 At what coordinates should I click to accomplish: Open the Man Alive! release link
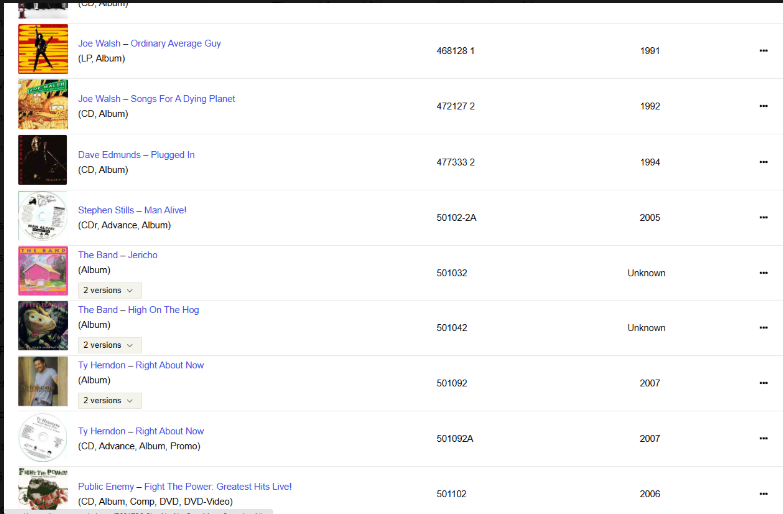pos(165,210)
